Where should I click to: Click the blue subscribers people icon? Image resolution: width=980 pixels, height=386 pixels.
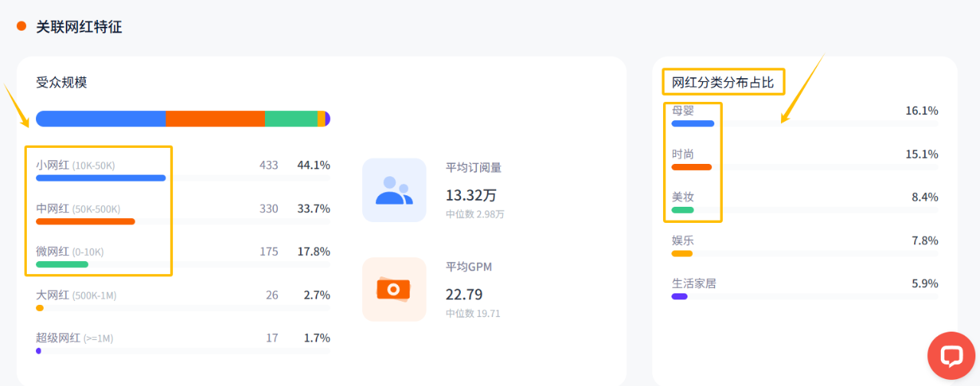coord(394,190)
